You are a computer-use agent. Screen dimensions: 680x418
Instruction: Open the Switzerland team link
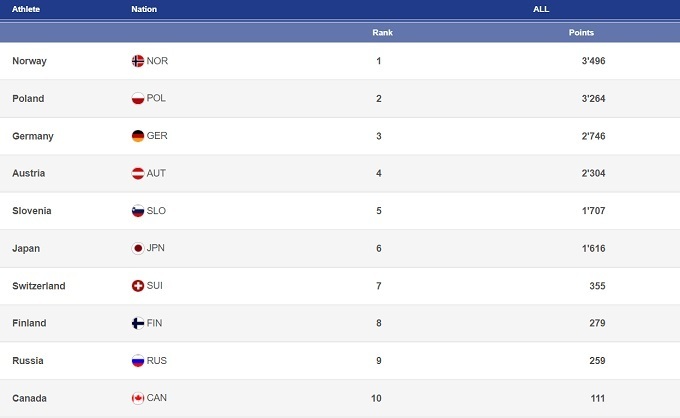pyautogui.click(x=38, y=286)
